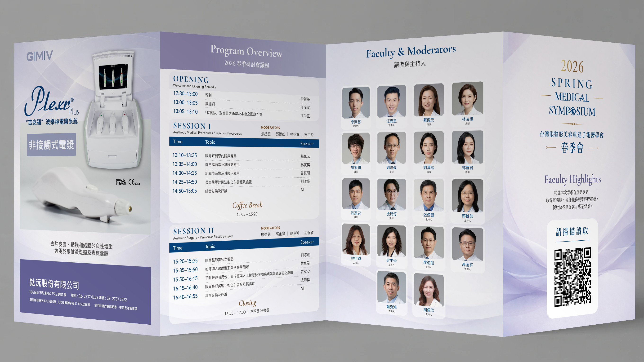
Task: Select the topic "眼周解剖學的臨床應用"
Action: [x=221, y=156]
